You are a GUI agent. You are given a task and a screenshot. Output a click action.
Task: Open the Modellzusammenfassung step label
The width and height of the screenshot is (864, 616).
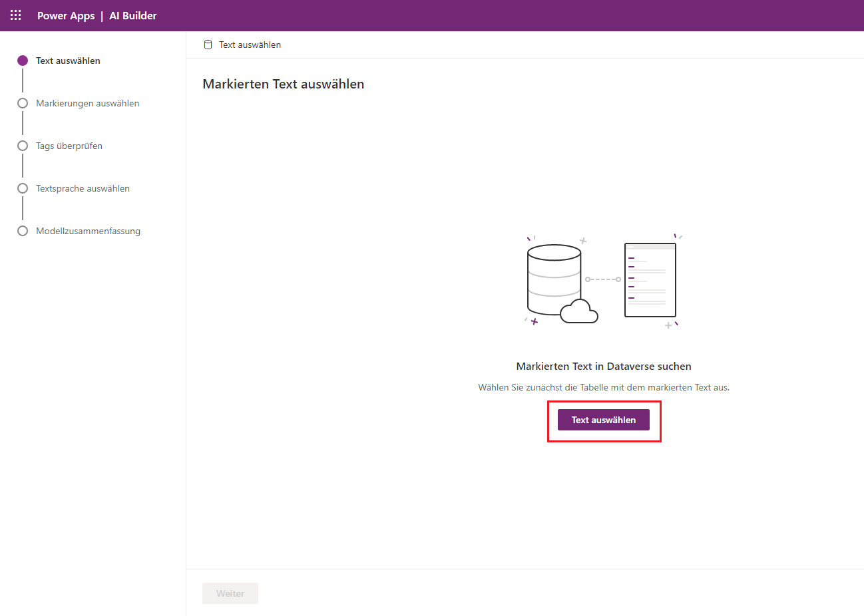click(88, 231)
